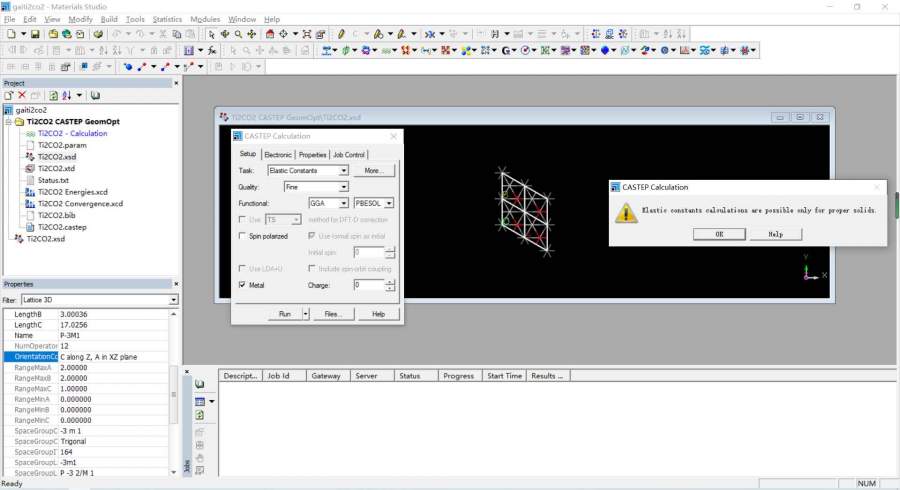This screenshot has width=900, height=490.
Task: Enable the Spin polarized checkbox
Action: (243, 236)
